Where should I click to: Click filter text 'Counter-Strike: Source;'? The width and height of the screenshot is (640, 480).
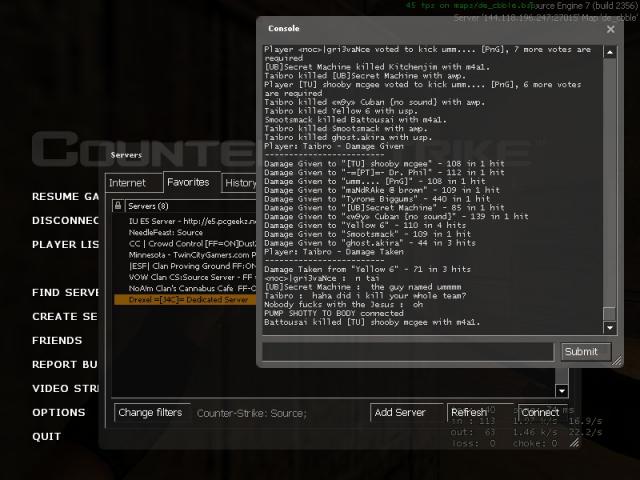click(x=251, y=413)
